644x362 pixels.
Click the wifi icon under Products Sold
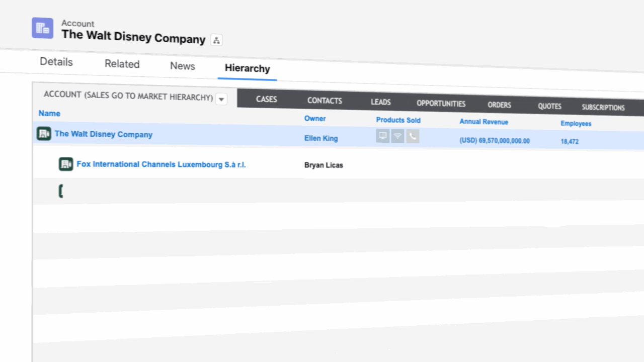tap(397, 136)
